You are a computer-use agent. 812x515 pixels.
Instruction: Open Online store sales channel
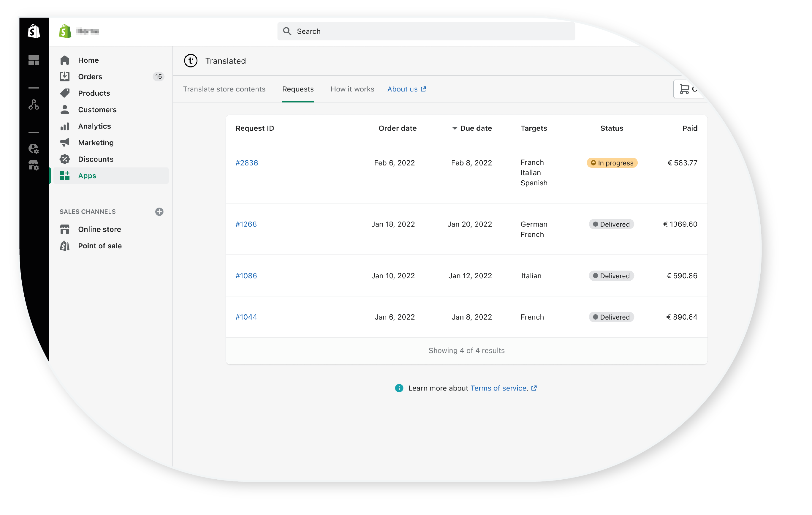click(x=99, y=230)
